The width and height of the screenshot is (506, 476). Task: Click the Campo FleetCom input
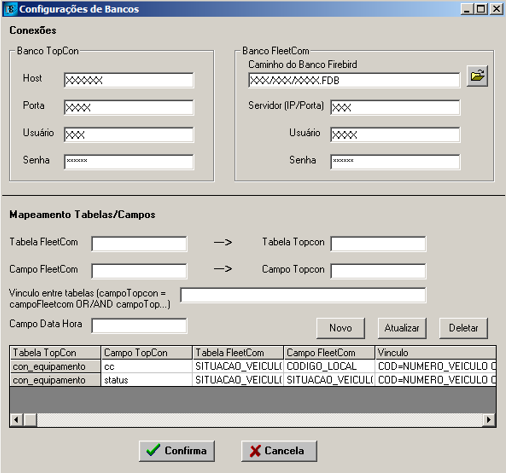(x=139, y=271)
